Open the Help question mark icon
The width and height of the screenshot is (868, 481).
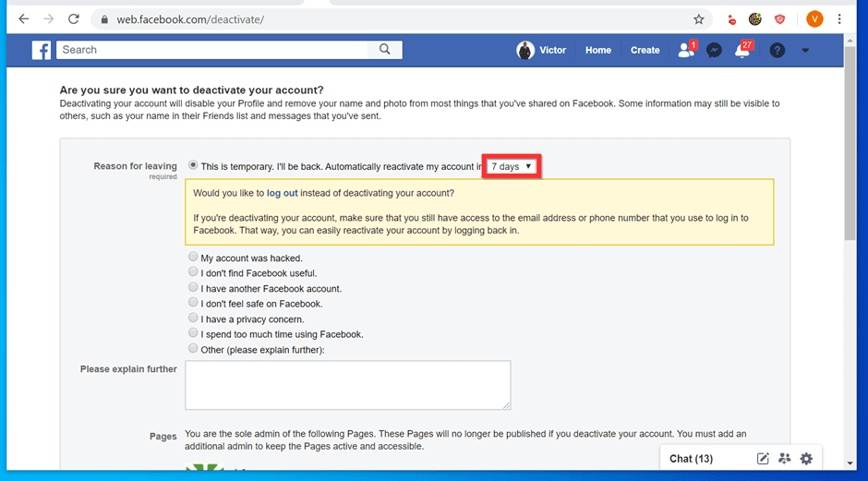778,51
